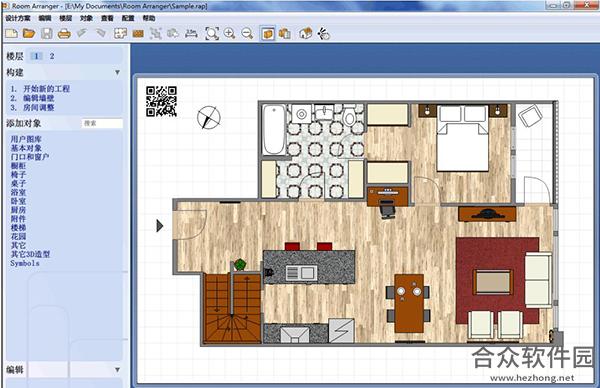Click the walkthrough footprints icon
Viewport: 600px width, 388px height.
point(324,34)
